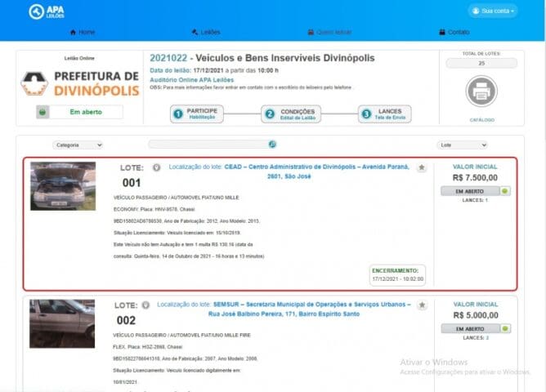Image resolution: width=546 pixels, height=392 pixels.
Task: Toggle green EM ABERTO indicator for lot 001
Action: click(505, 191)
